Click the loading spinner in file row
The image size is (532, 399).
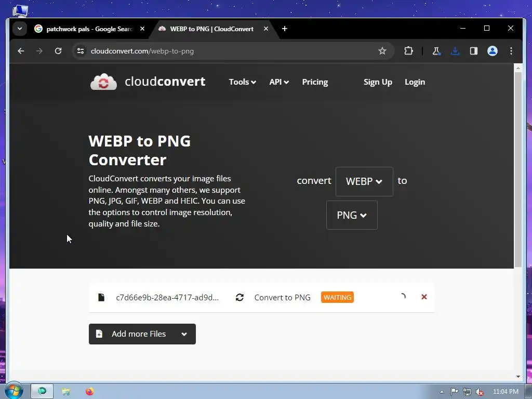403,297
